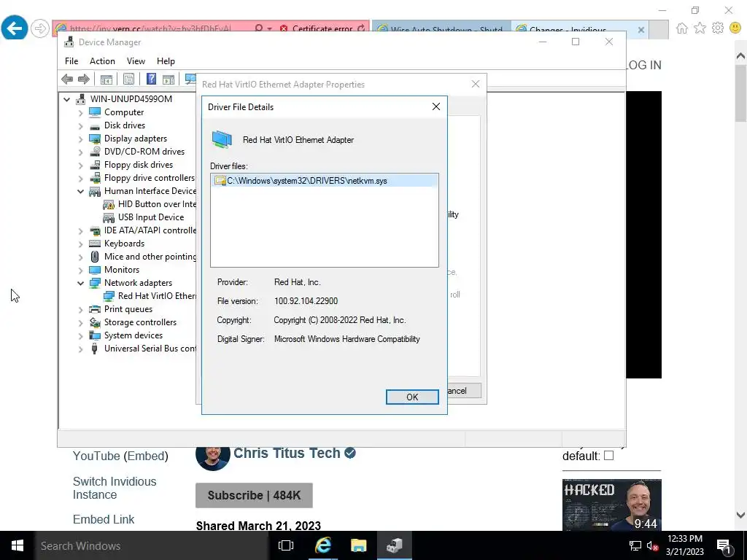
Task: Collapse the WIN-UNUPD4599OM root node
Action: coord(67,99)
